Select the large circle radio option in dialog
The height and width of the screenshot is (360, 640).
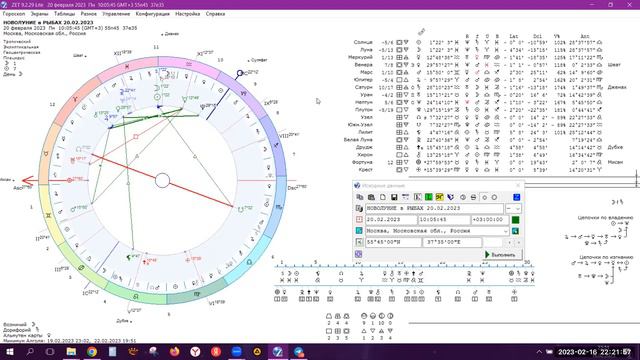click(x=494, y=197)
